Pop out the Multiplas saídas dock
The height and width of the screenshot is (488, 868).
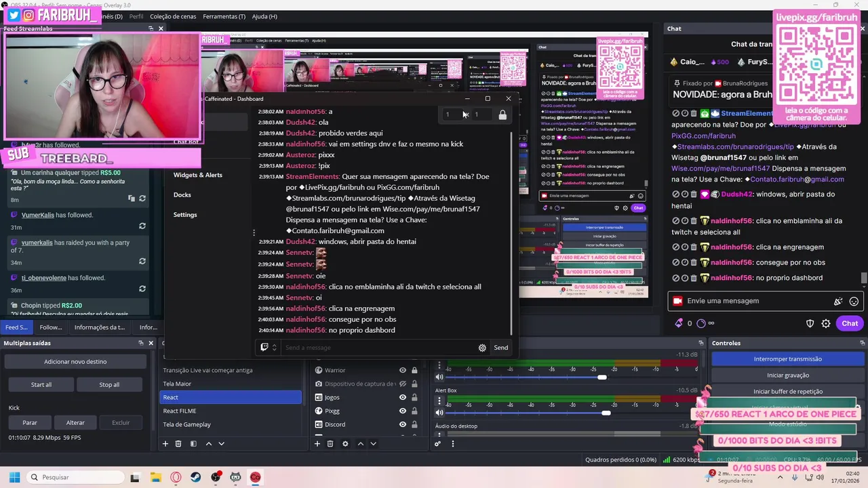(x=141, y=343)
